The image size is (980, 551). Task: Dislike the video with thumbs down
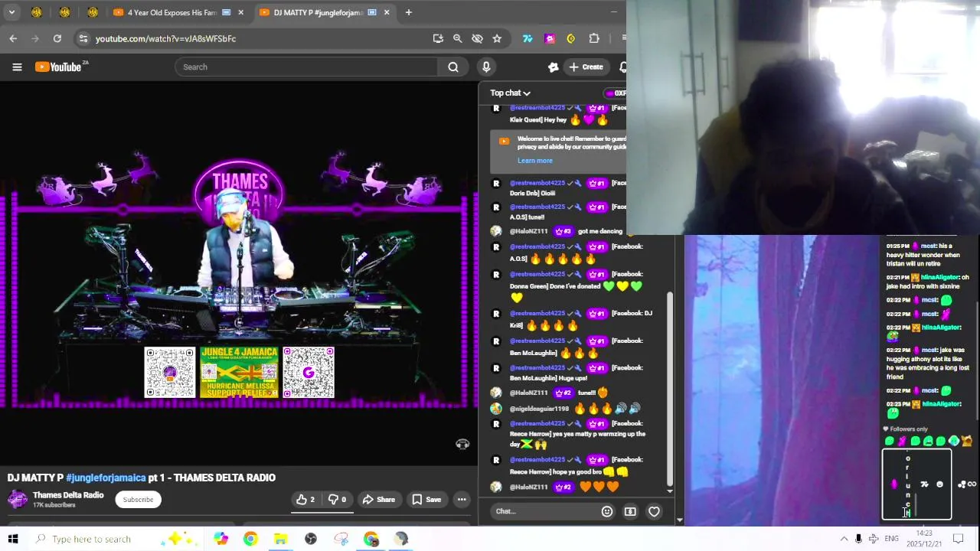(337, 500)
